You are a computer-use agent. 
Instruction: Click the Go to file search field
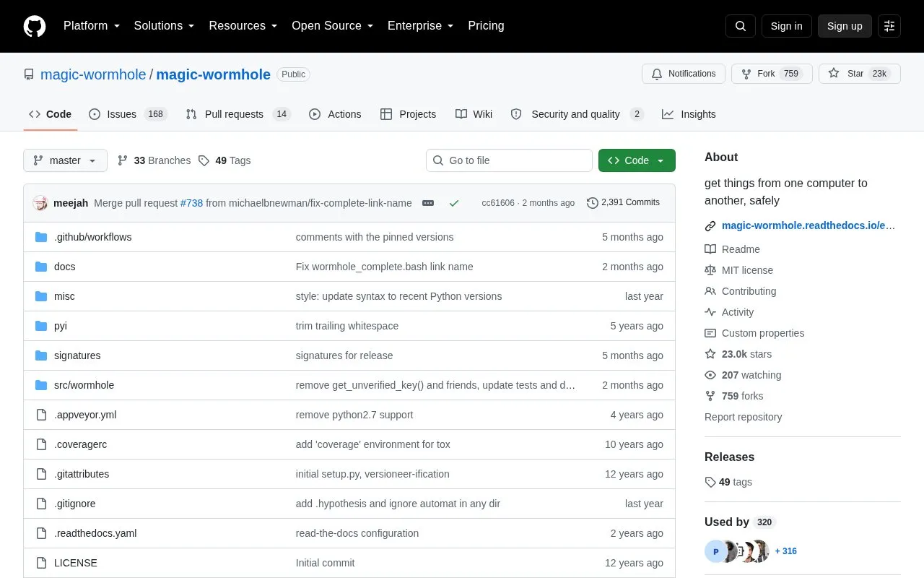pyautogui.click(x=509, y=160)
